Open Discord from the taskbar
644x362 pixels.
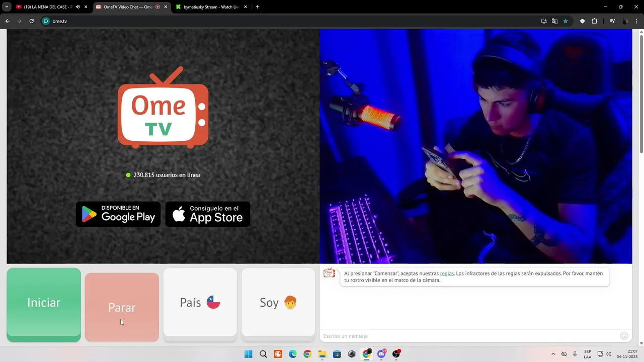tap(381, 354)
